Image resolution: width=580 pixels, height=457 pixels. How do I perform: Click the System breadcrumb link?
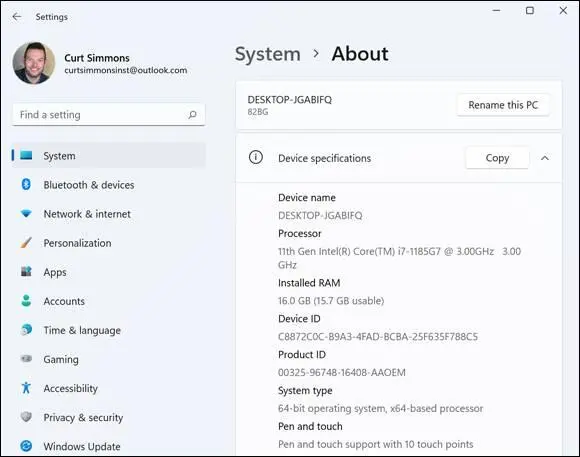(x=268, y=54)
